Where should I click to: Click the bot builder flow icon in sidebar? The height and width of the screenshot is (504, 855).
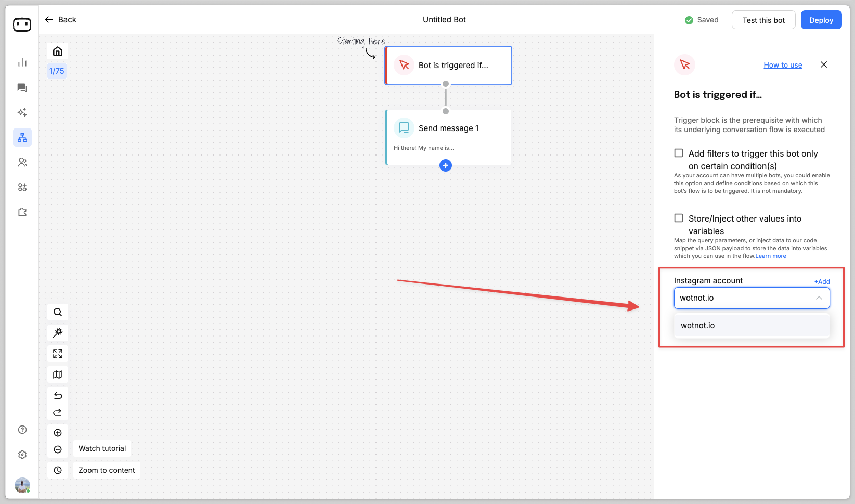[22, 137]
